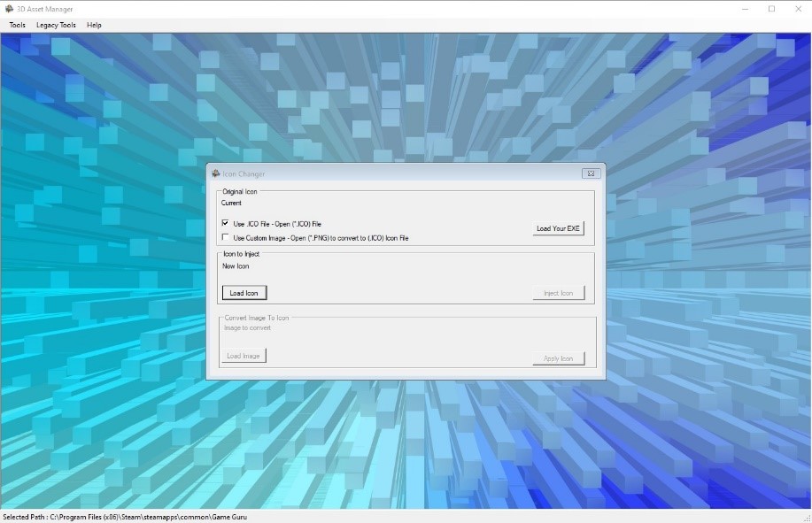Close the Icon Changer dialog
Image resolution: width=812 pixels, height=523 pixels.
point(591,173)
